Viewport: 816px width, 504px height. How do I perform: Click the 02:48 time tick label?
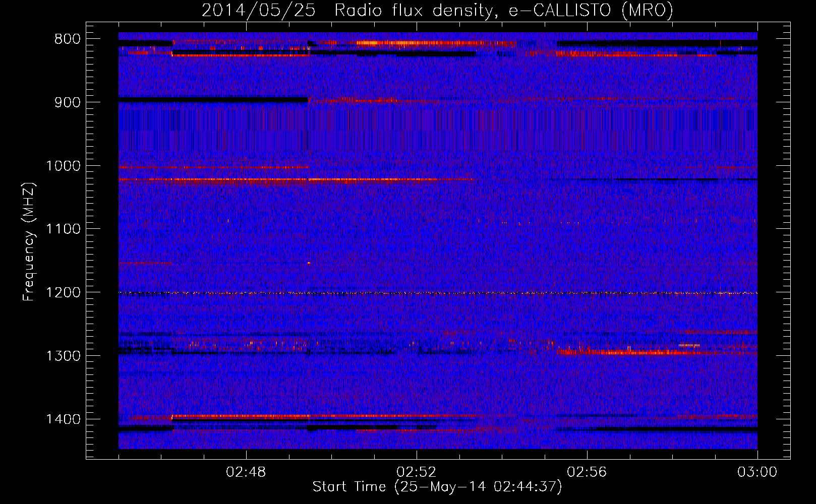tap(246, 472)
